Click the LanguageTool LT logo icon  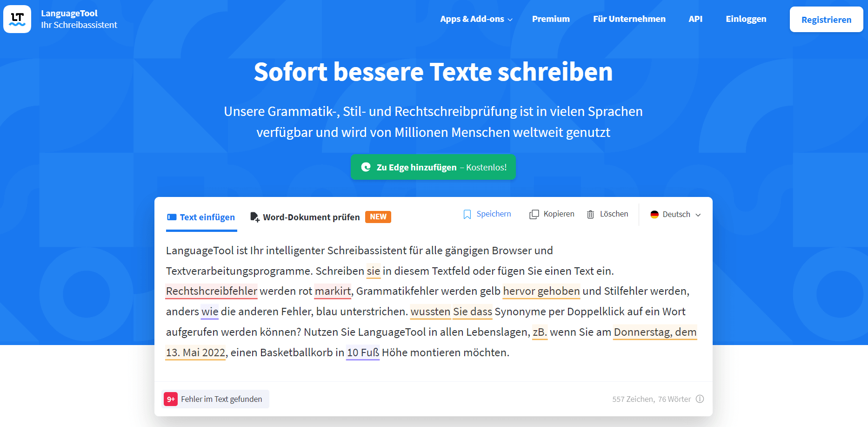click(x=17, y=19)
